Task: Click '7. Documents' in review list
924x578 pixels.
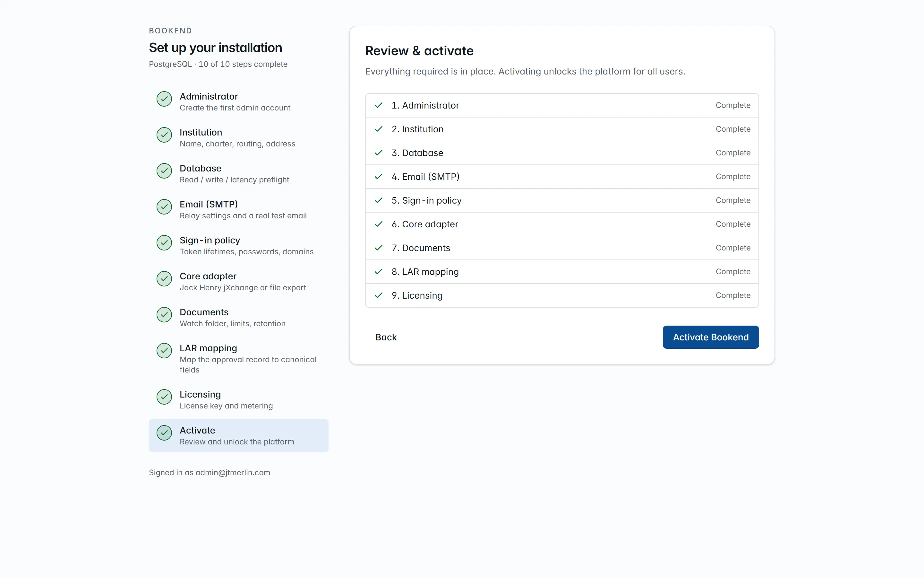Action: (x=421, y=248)
